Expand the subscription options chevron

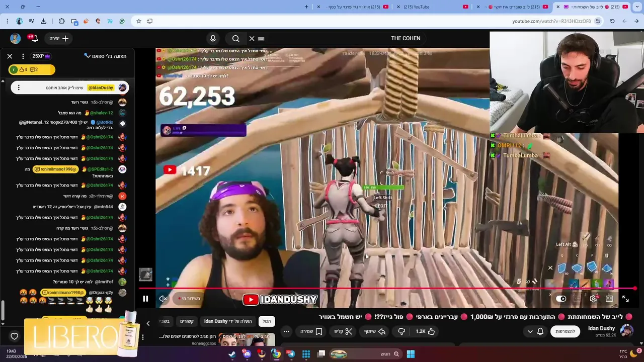(530, 331)
